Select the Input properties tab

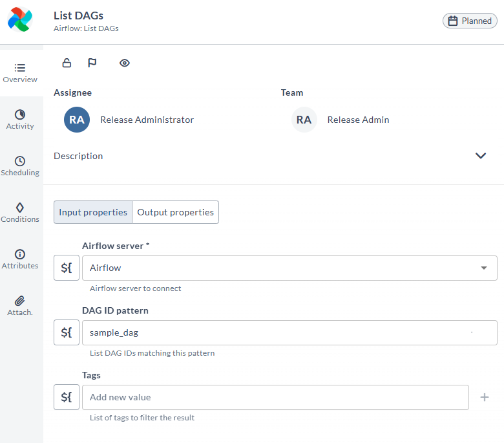click(x=93, y=212)
